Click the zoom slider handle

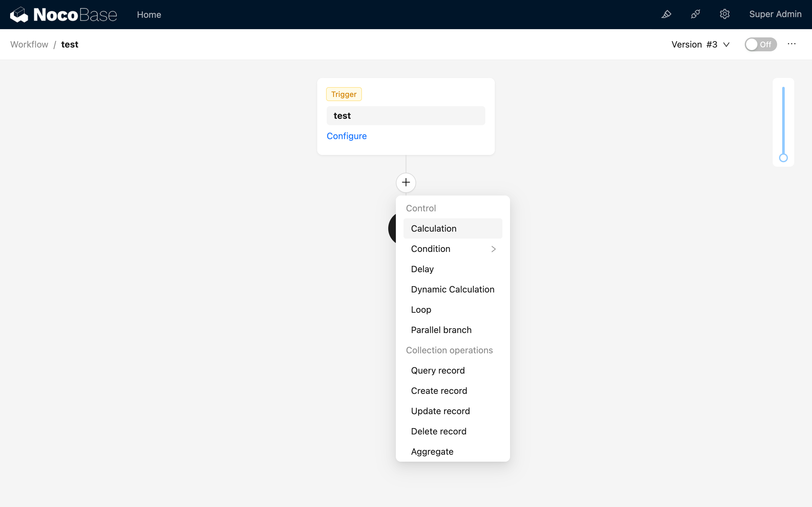(x=783, y=157)
